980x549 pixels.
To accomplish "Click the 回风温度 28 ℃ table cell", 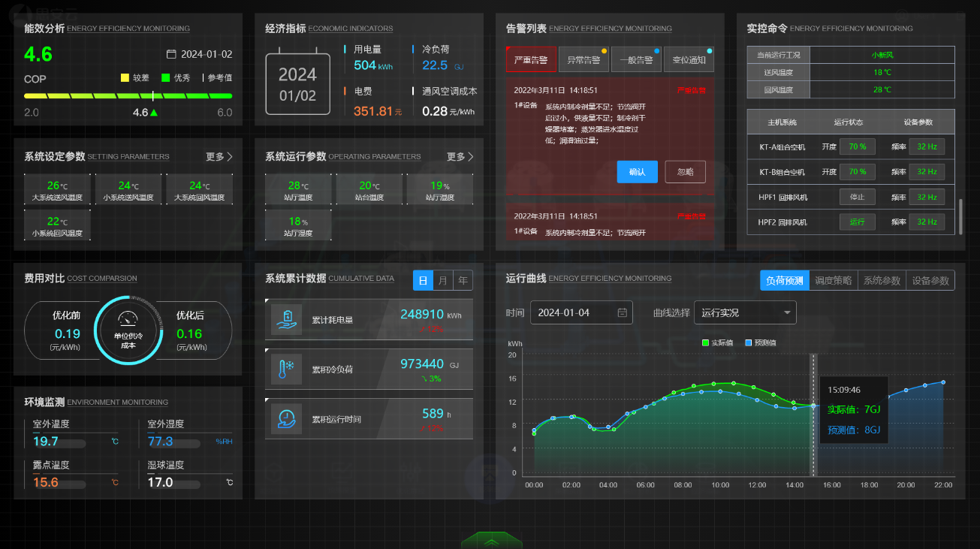I will click(882, 89).
